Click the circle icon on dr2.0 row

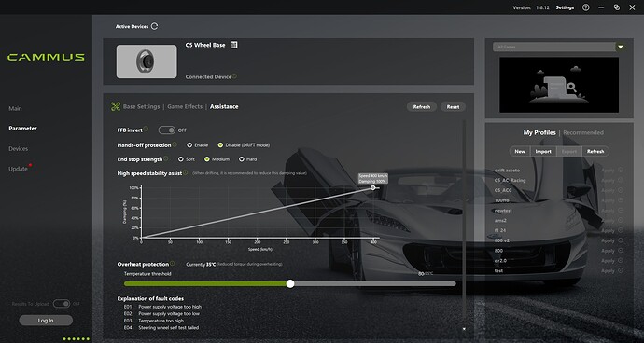[x=620, y=261]
